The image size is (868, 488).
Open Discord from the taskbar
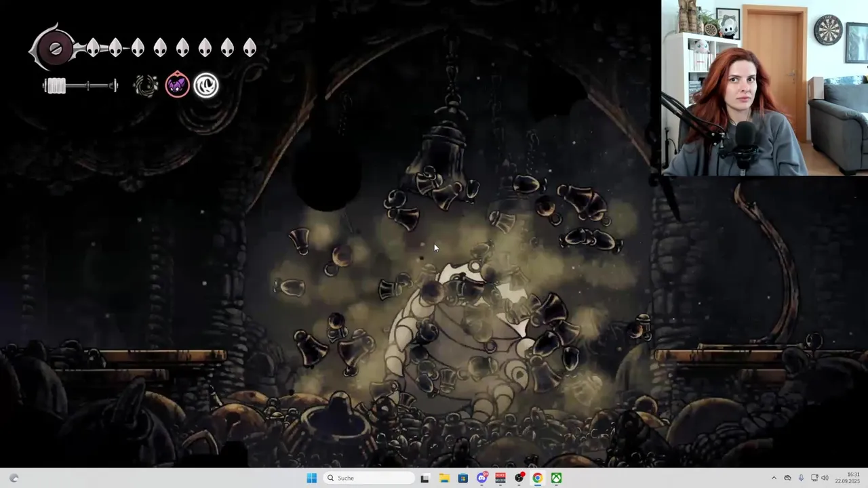(x=482, y=478)
